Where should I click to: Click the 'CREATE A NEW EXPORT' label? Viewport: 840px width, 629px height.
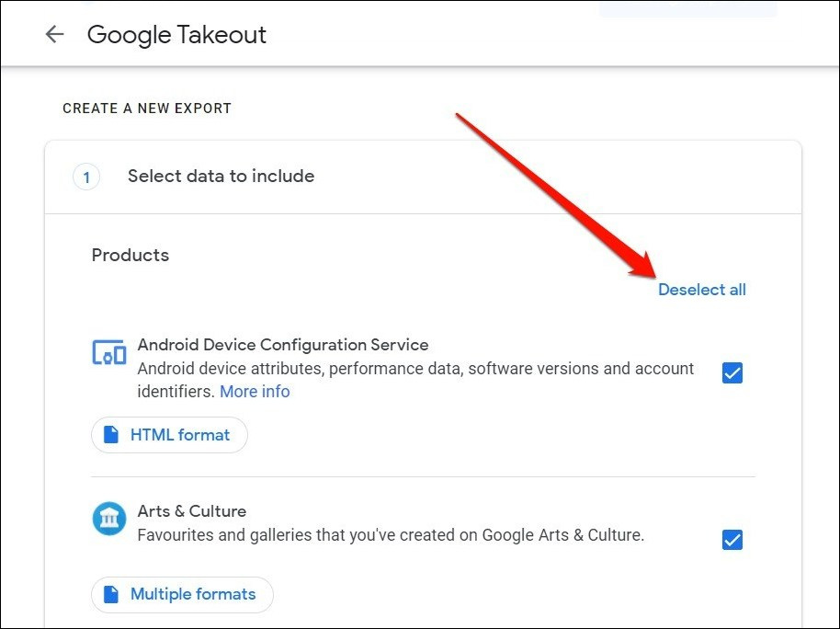(x=147, y=109)
